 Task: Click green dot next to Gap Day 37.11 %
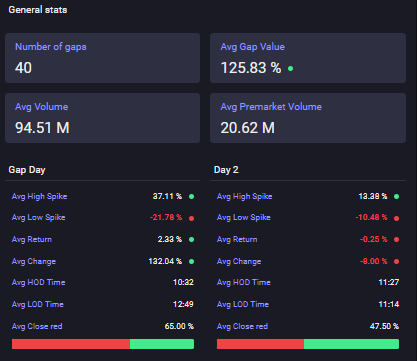tap(192, 197)
